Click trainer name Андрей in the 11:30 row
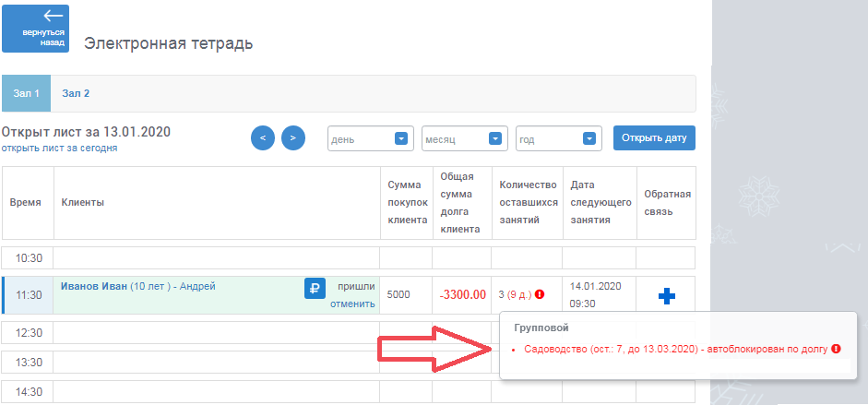 click(197, 286)
